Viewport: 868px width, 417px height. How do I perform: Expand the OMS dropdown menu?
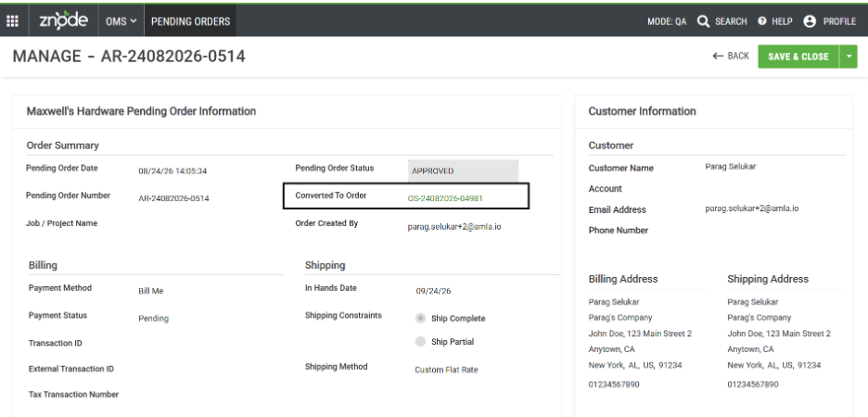[x=121, y=21]
